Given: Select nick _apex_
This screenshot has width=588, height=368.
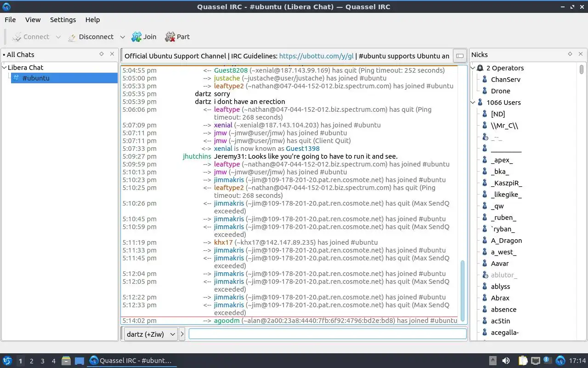Looking at the screenshot, I should pyautogui.click(x=502, y=160).
